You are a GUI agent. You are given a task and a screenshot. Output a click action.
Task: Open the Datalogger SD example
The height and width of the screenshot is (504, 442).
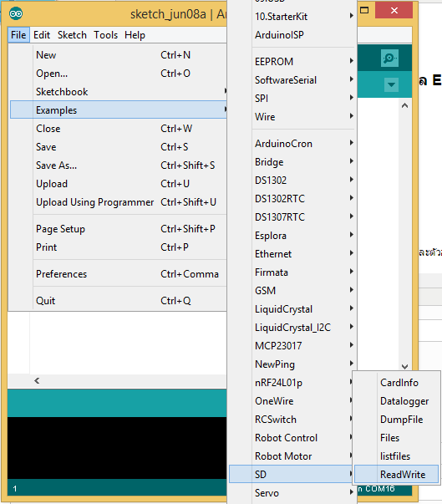click(396, 401)
